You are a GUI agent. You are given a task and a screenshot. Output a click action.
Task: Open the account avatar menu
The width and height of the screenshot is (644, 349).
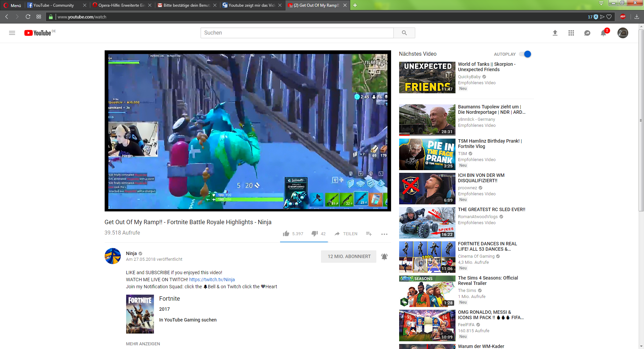tap(623, 33)
